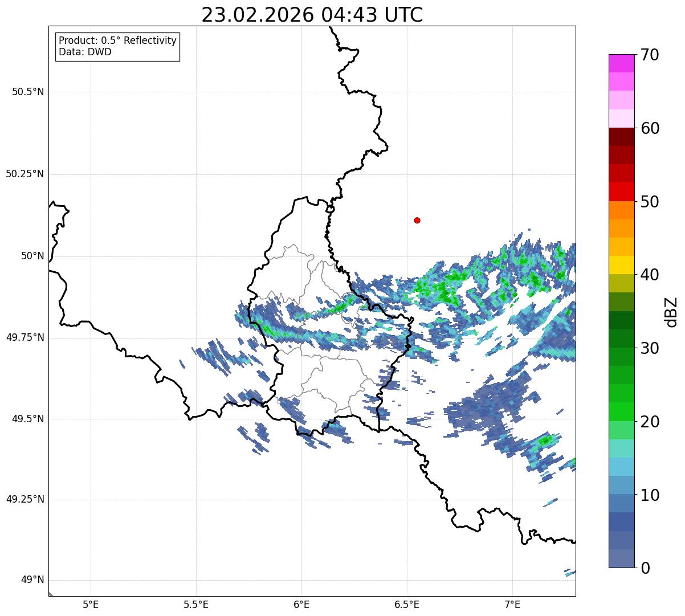Click the 50.25°N latitude label
This screenshot has height=616, width=685.
coord(25,174)
